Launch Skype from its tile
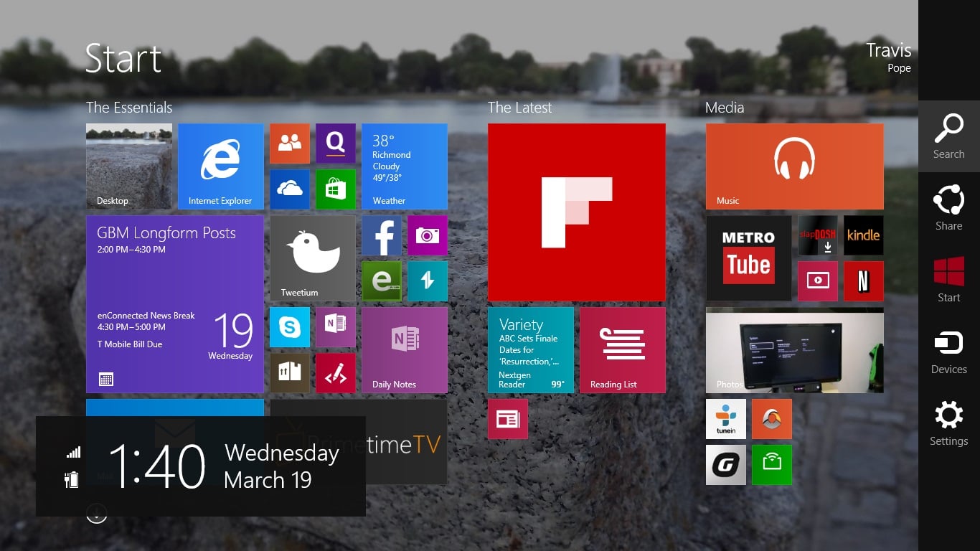The image size is (980, 551). [x=289, y=326]
